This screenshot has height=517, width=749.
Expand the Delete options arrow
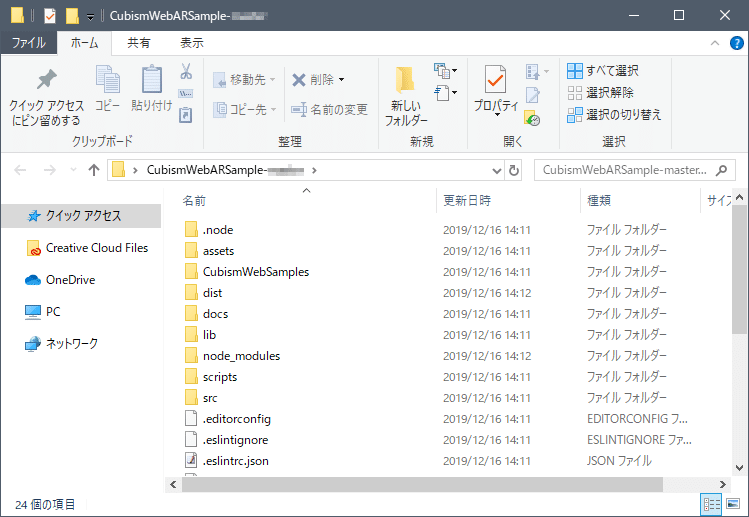coord(342,80)
